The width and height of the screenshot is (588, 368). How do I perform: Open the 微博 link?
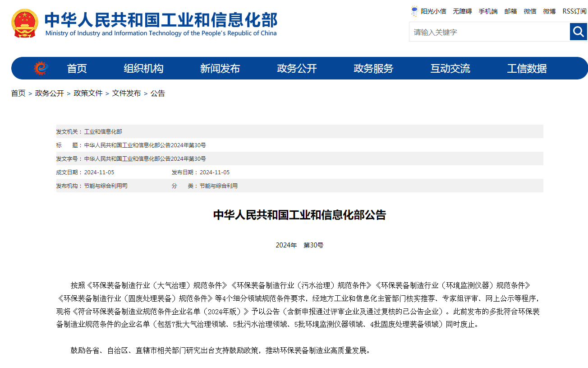[x=549, y=11]
